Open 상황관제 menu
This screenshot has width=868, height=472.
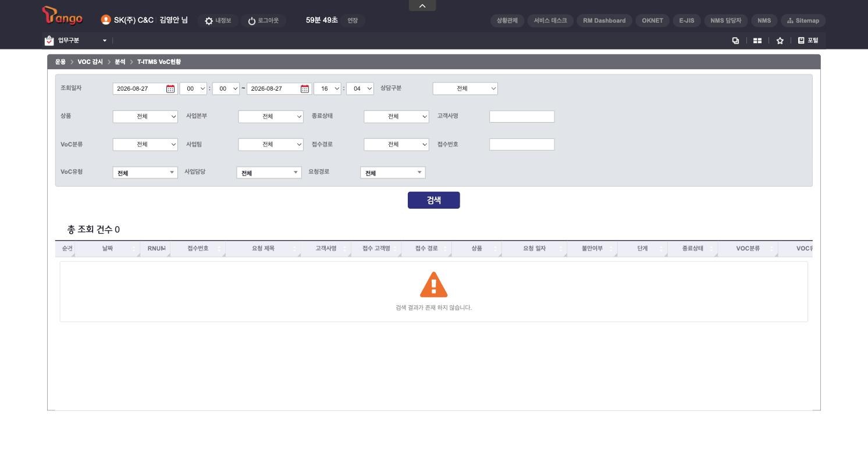click(507, 20)
